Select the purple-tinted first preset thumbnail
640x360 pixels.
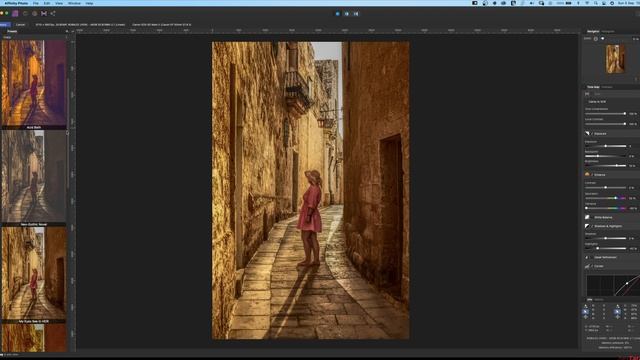click(x=34, y=83)
